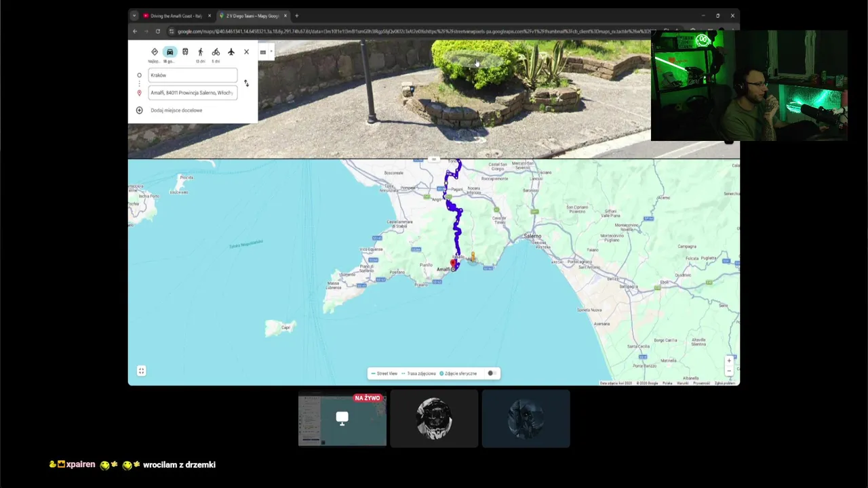Go forward in the browser
This screenshot has width=868, height=488.
[146, 31]
